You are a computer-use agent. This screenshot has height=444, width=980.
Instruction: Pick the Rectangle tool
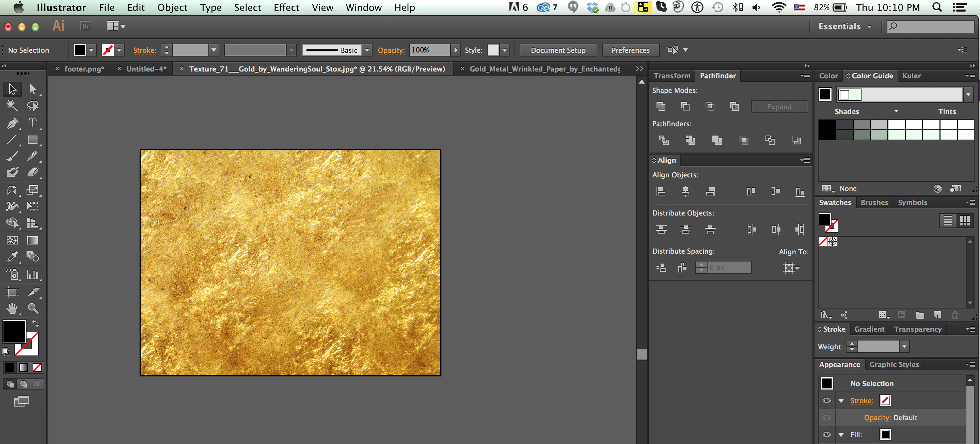[x=33, y=140]
